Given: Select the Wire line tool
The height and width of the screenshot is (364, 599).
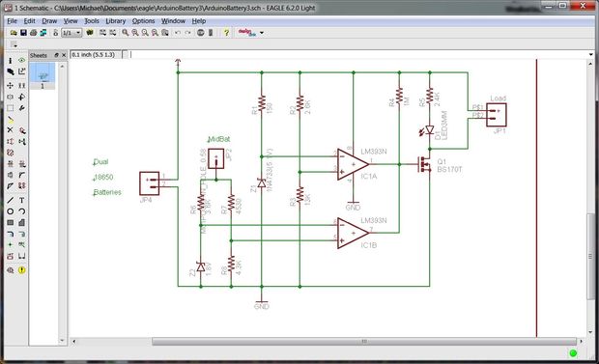Looking at the screenshot, I should coord(11,200).
